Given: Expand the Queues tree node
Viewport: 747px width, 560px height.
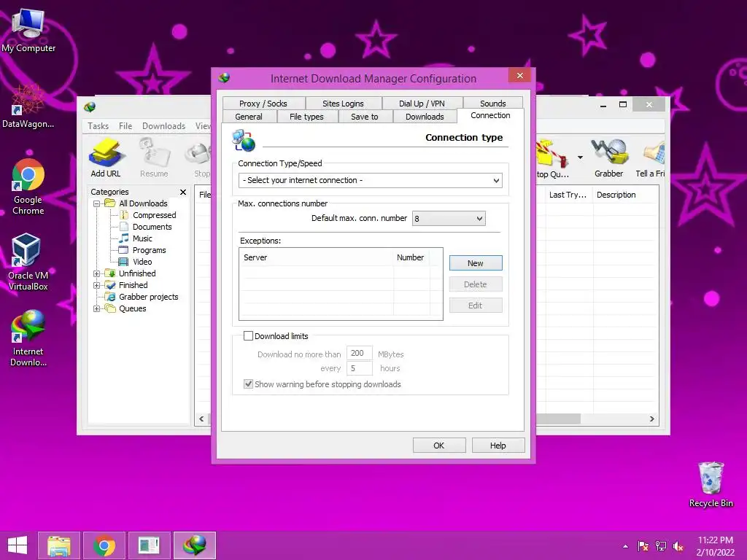Looking at the screenshot, I should pyautogui.click(x=97, y=309).
